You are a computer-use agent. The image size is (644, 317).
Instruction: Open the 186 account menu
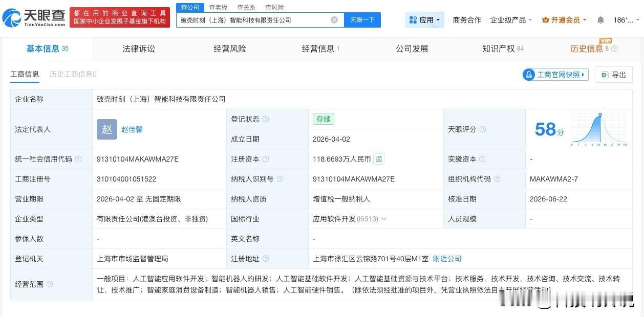627,20
